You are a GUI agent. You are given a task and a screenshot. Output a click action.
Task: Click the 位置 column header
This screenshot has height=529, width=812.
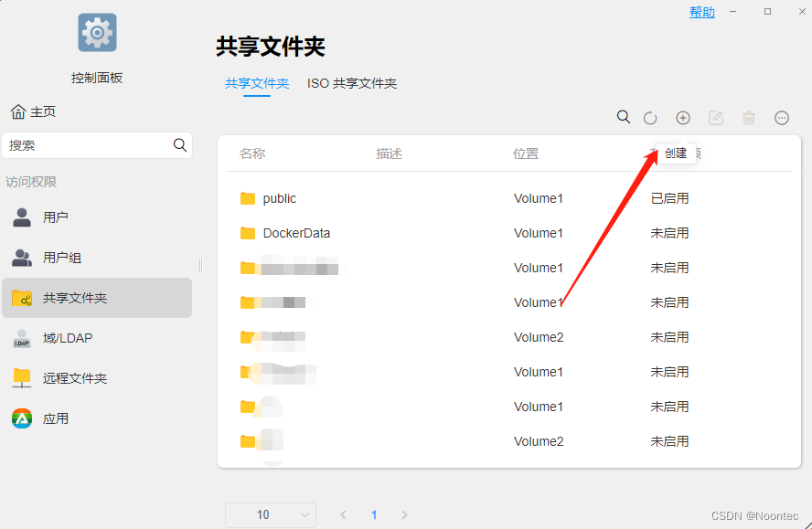526,153
